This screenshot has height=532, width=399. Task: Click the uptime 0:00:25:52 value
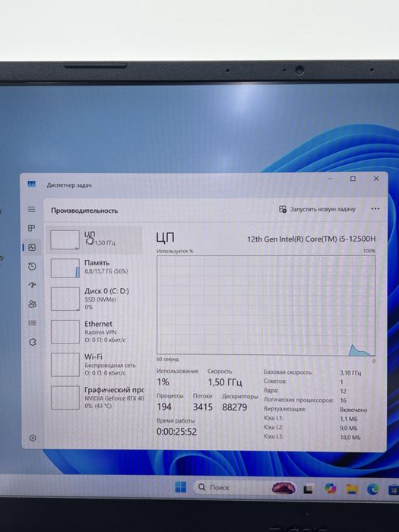pos(176,432)
